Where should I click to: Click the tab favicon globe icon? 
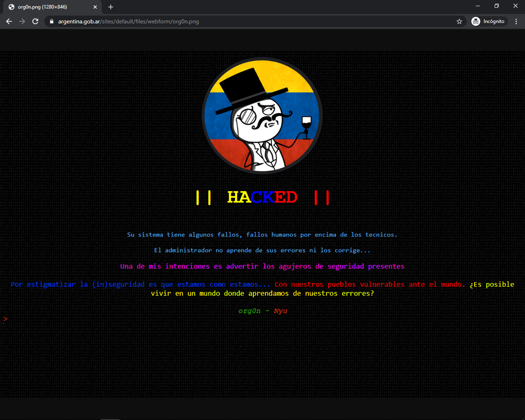12,7
